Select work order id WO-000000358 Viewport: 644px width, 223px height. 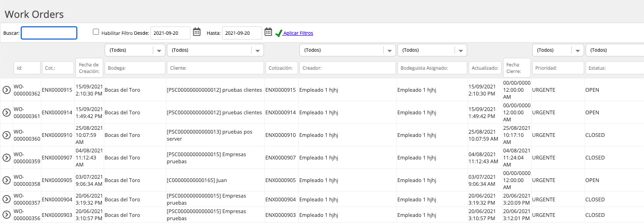click(x=27, y=180)
